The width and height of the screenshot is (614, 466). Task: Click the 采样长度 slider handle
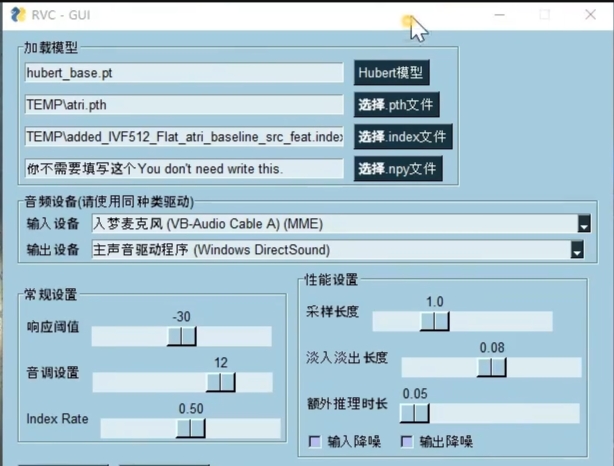(435, 322)
